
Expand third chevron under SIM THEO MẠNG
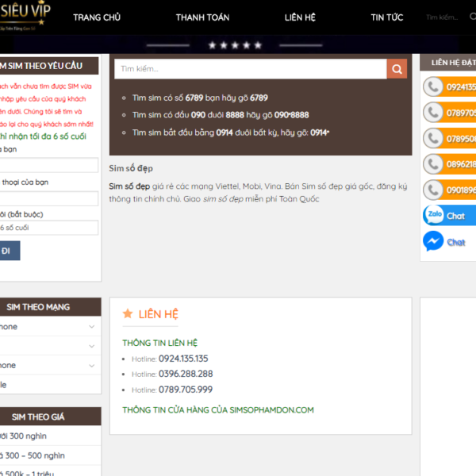(92, 366)
